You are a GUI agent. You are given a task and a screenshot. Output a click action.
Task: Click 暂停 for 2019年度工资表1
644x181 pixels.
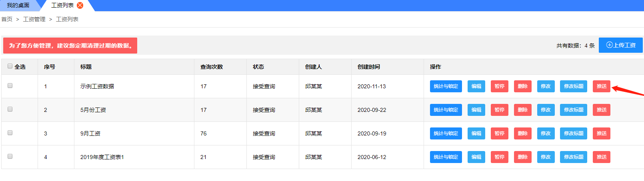coord(500,157)
